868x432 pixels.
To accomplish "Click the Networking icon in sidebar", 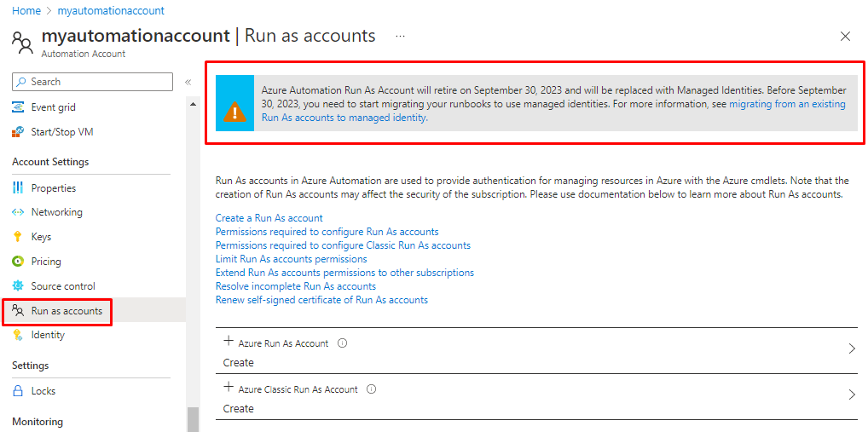I will pos(18,212).
